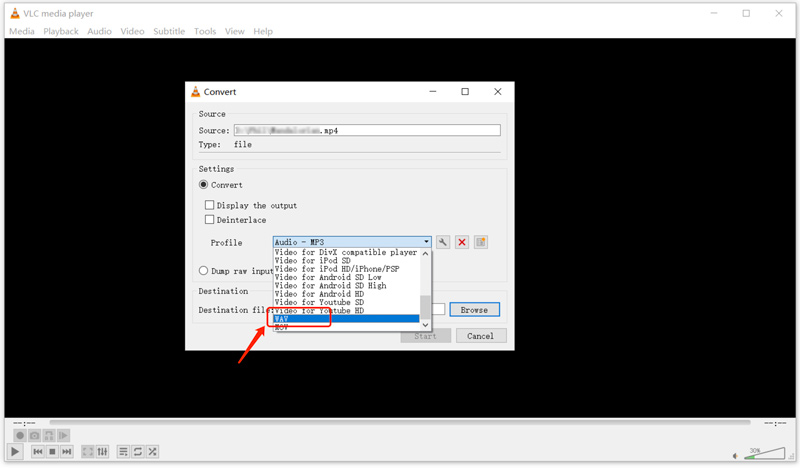Click profile list scroll up arrow

tap(425, 253)
